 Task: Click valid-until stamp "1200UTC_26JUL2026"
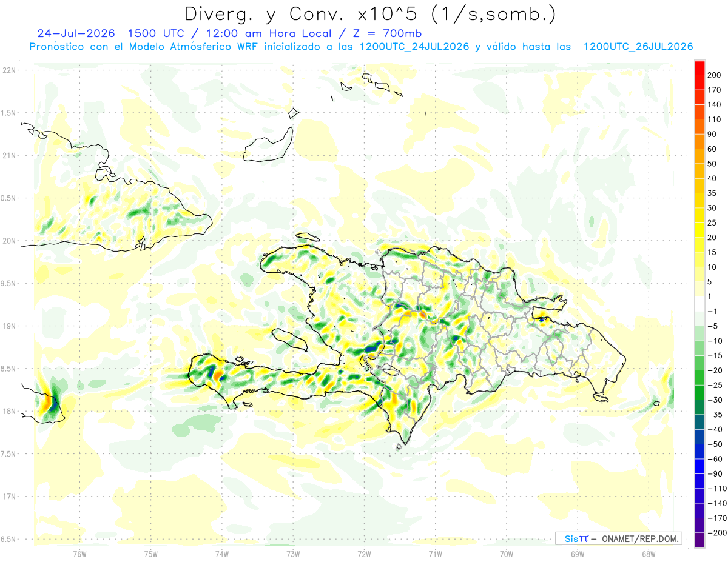click(638, 47)
